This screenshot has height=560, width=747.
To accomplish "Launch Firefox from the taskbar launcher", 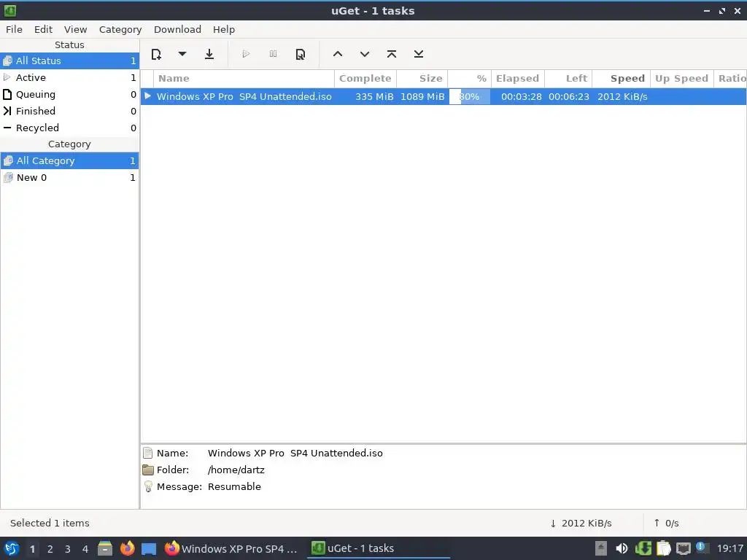I will [x=127, y=548].
